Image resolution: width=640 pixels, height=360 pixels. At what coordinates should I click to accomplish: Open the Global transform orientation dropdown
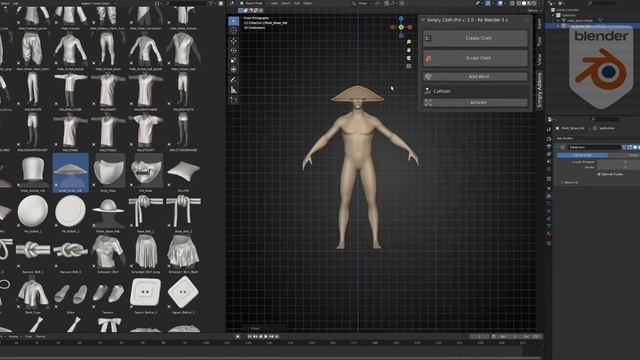[362, 3]
